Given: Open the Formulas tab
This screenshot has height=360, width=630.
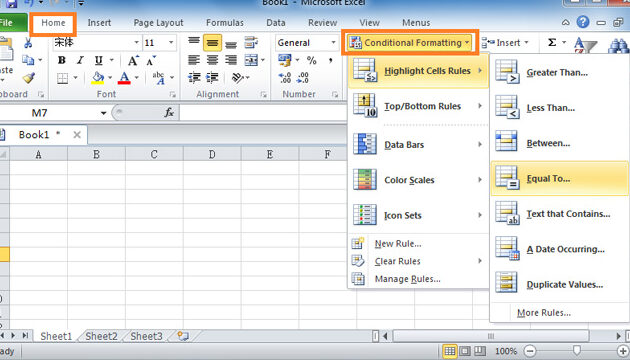Looking at the screenshot, I should (225, 23).
